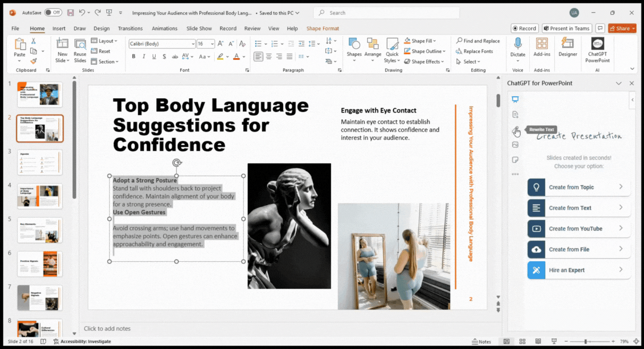Click Hire an Expert
The image size is (644, 349).
coord(579,270)
